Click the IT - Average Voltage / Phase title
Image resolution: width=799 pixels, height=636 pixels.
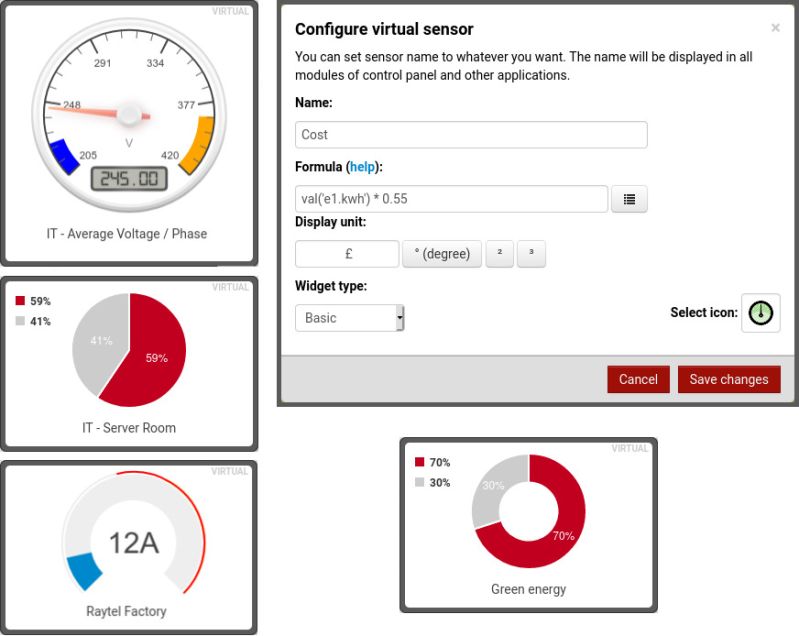tap(127, 234)
